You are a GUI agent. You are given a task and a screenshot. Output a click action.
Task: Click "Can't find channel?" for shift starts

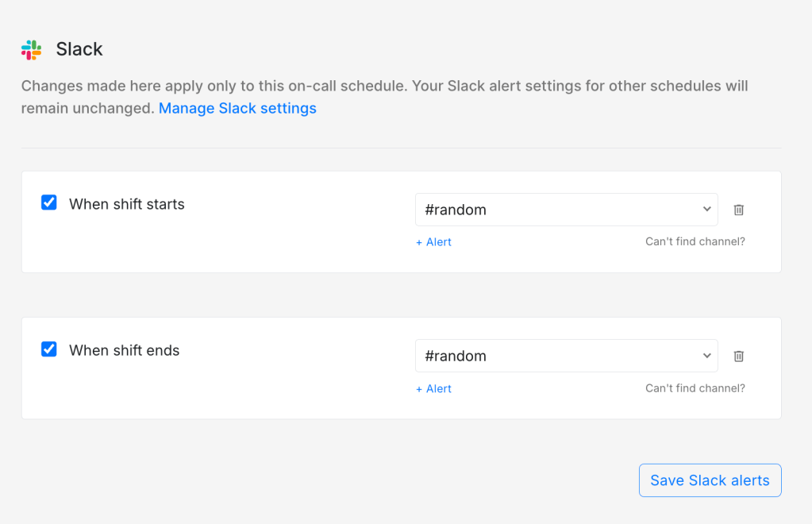tap(695, 241)
